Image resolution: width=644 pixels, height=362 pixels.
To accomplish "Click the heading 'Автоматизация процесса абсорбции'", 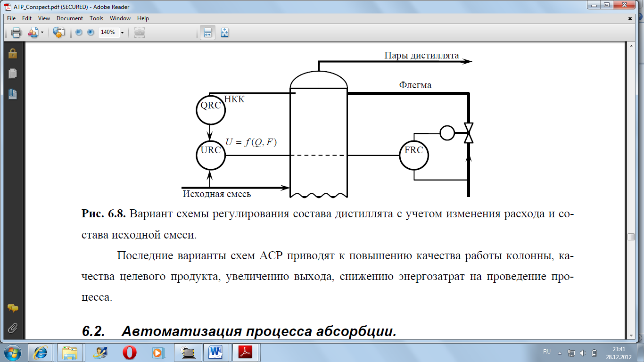I will pyautogui.click(x=259, y=331).
